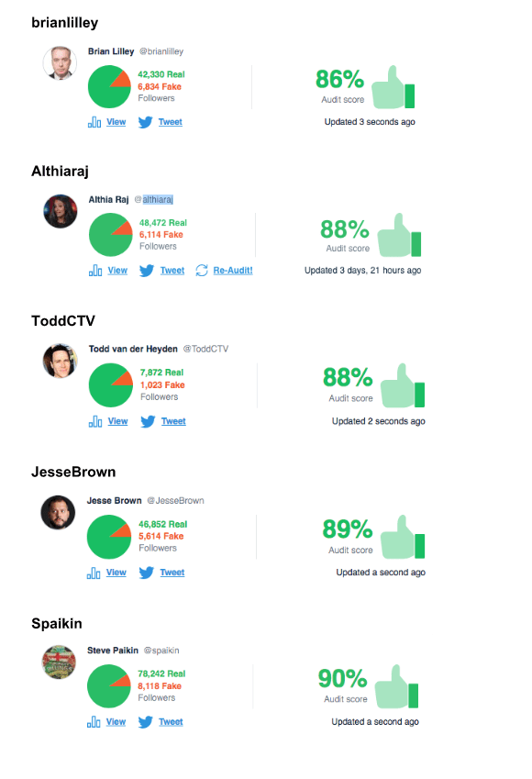This screenshot has height=779, width=532.
Task: Select the Twitter bird icon under JesseBrown
Action: (147, 573)
